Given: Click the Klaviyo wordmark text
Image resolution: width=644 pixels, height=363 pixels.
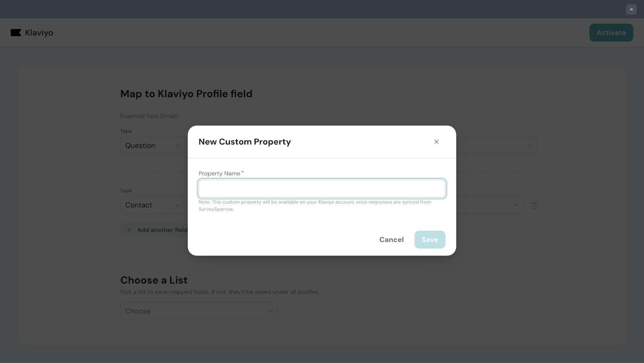Looking at the screenshot, I should click(39, 33).
